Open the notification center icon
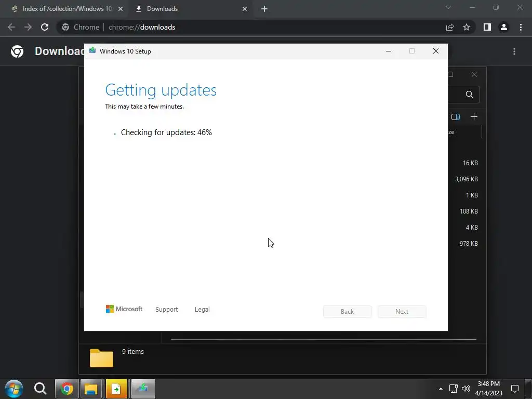Viewport: 532px width, 399px height. pos(515,389)
